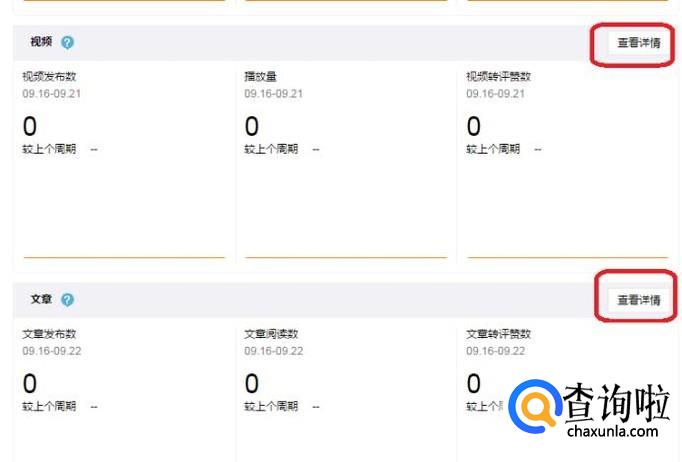The height and width of the screenshot is (462, 682).
Task: Click the zero value under 播放量
Action: (252, 126)
